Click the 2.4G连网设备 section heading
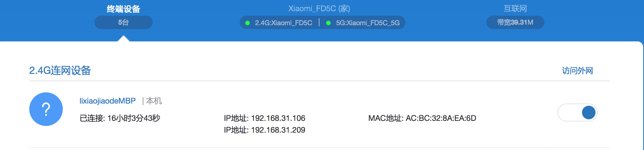The image size is (644, 150). click(x=60, y=71)
